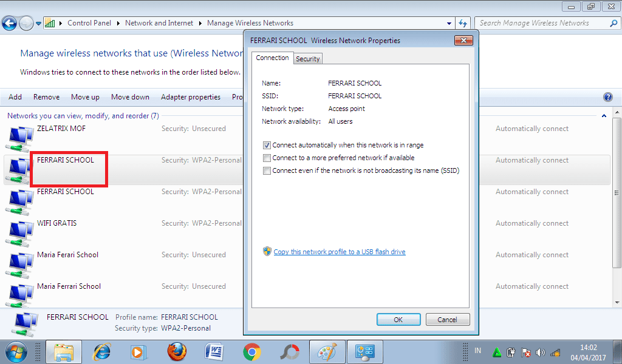Switch to the Security tab
This screenshot has width=622, height=364.
point(307,59)
